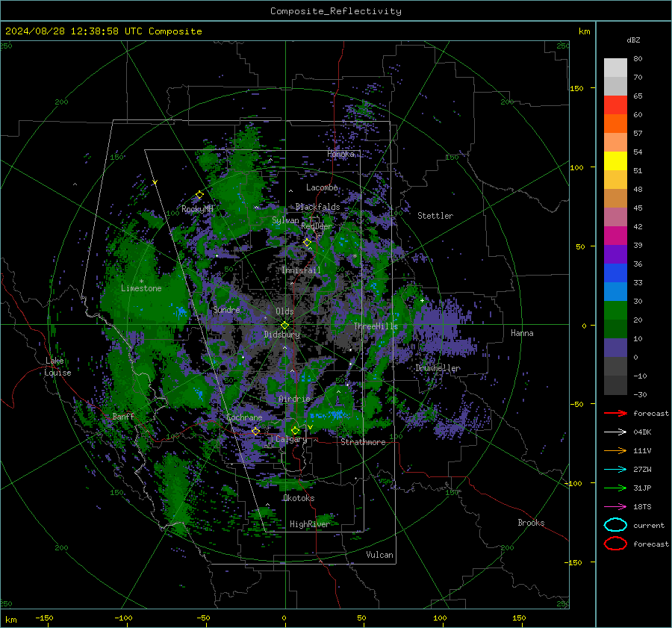Click the Banff label
This screenshot has height=628, width=672.
(123, 416)
